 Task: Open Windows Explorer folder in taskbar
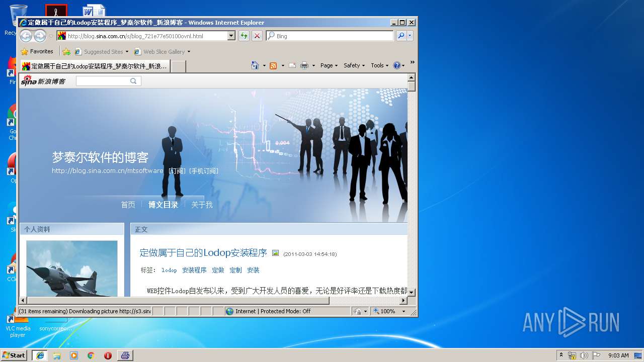pos(57,355)
